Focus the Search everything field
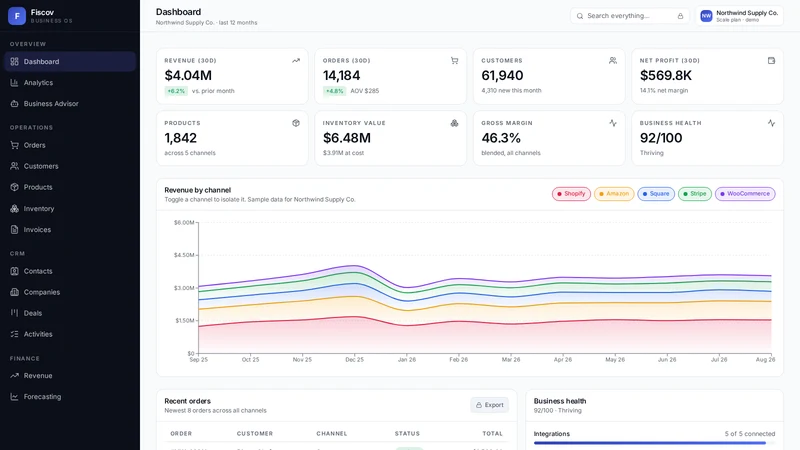Image resolution: width=800 pixels, height=450 pixels. [x=630, y=16]
